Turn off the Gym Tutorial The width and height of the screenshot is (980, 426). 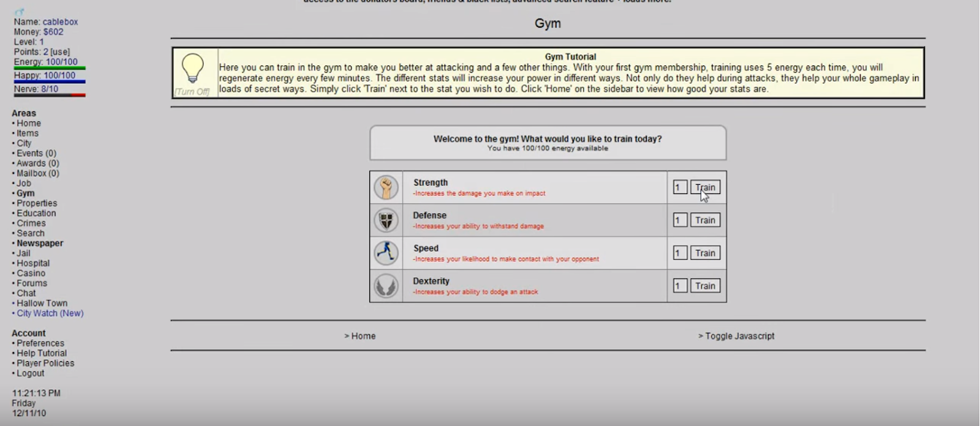pos(192,92)
